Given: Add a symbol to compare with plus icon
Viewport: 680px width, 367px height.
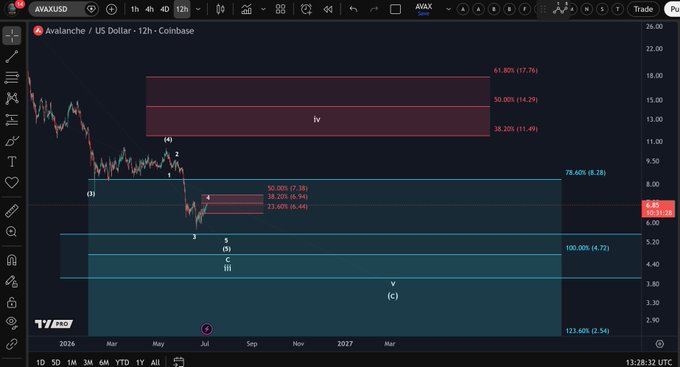Looking at the screenshot, I should point(111,9).
